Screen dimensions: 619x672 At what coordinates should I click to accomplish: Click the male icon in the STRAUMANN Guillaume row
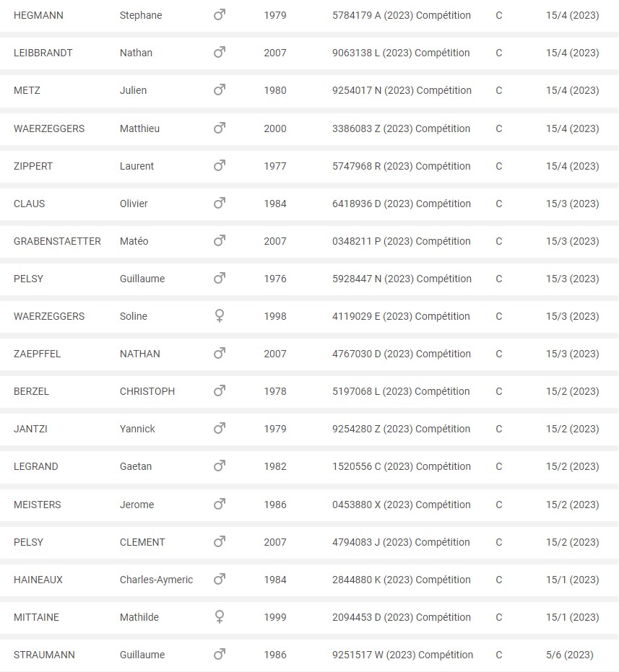click(219, 655)
